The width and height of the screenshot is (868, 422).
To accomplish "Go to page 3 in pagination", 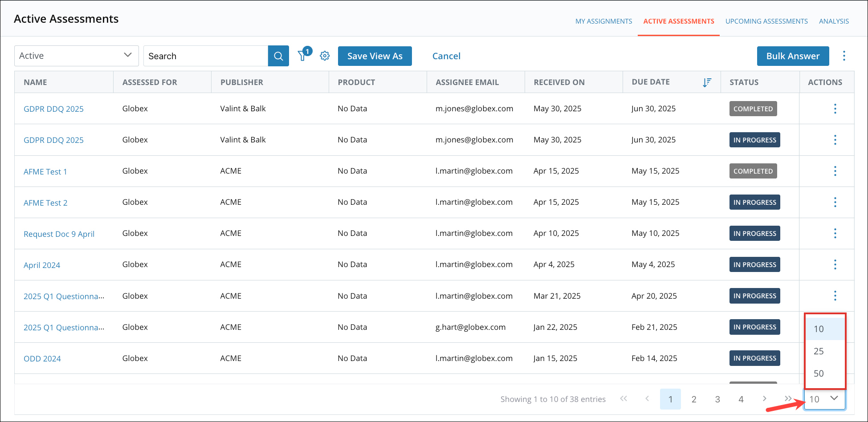I will tap(717, 399).
